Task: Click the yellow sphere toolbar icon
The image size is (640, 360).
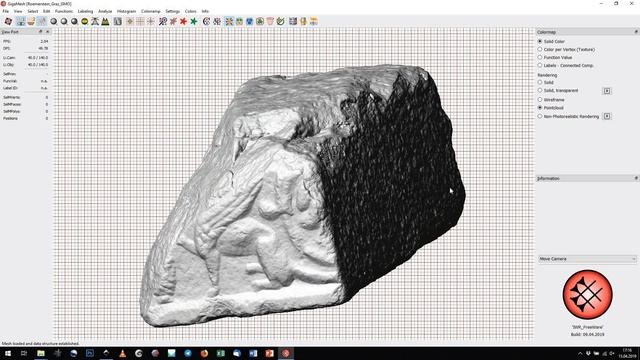Action: coord(84,21)
